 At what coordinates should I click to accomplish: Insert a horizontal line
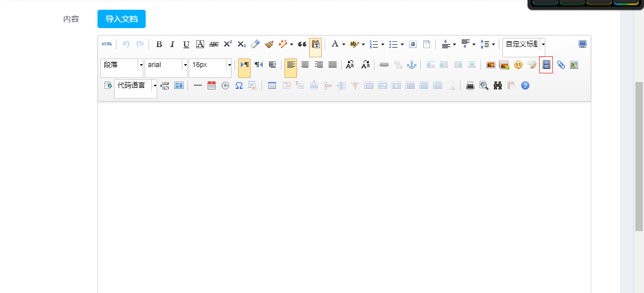pyautogui.click(x=197, y=85)
